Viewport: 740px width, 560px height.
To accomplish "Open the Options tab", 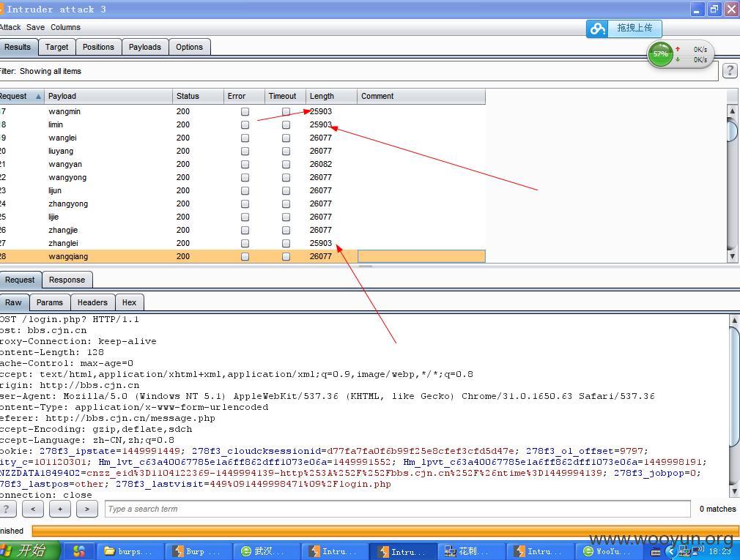I will click(189, 47).
